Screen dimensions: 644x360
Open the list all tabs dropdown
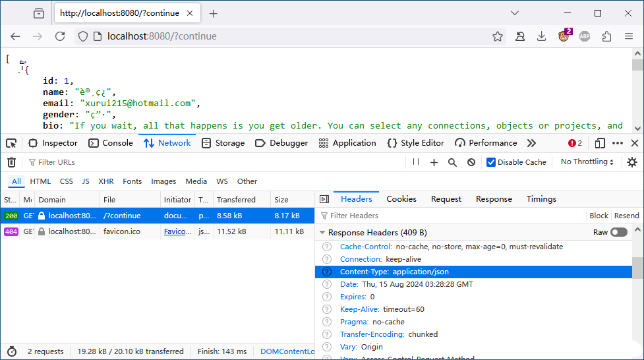pos(515,13)
